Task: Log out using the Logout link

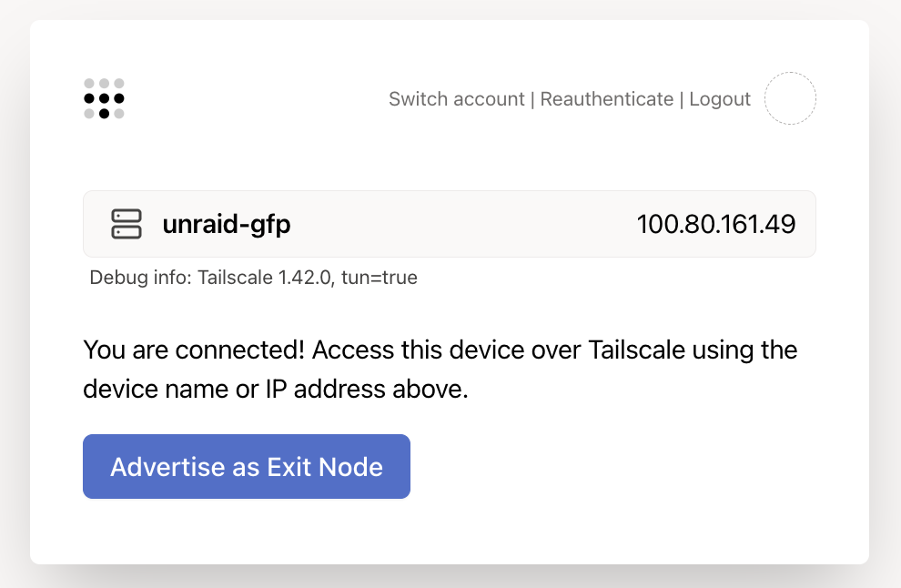Action: coord(720,99)
